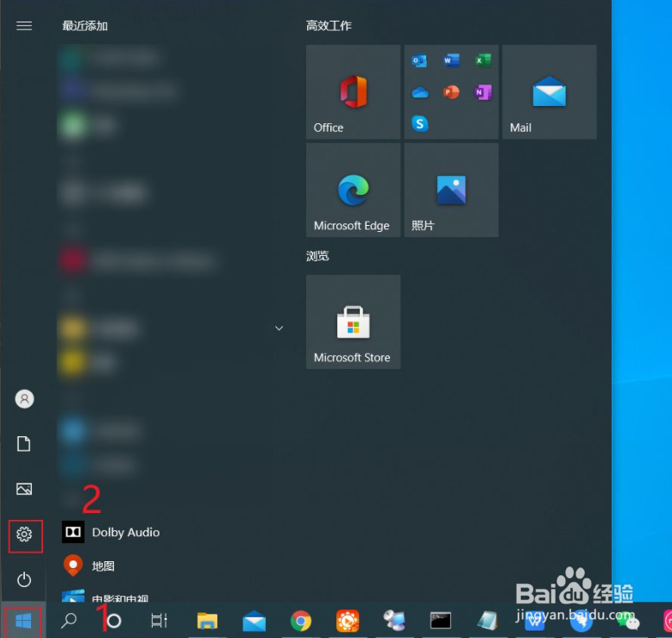Open the network computers taskbar icon

[x=394, y=621]
